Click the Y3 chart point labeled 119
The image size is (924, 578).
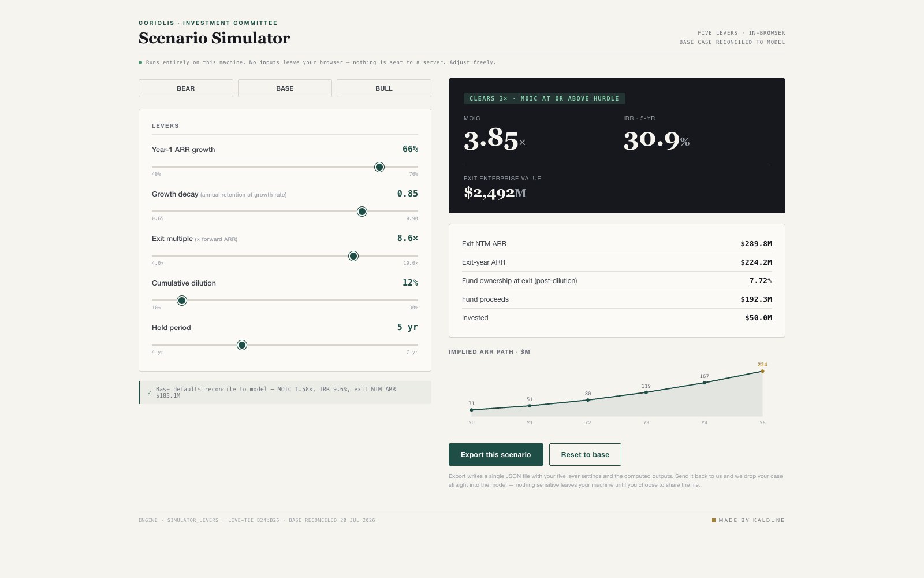pos(646,392)
